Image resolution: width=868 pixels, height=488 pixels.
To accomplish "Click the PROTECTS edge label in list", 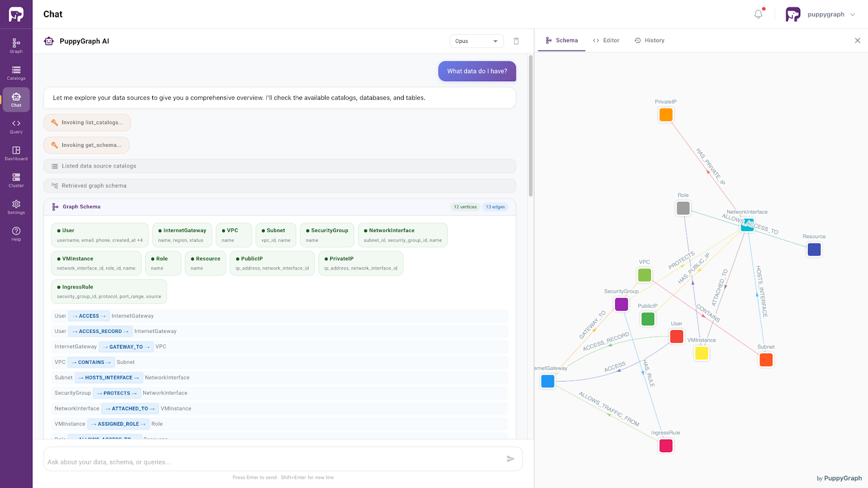I will 117,393.
